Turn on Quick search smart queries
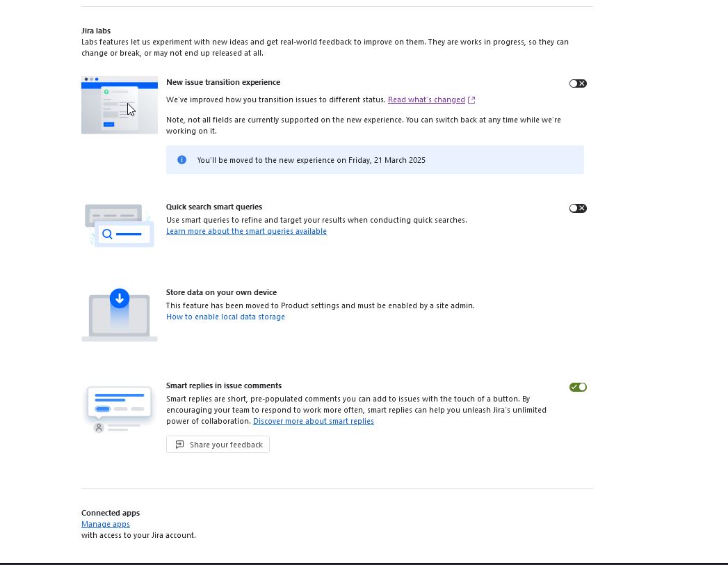This screenshot has height=565, width=728. tap(578, 208)
